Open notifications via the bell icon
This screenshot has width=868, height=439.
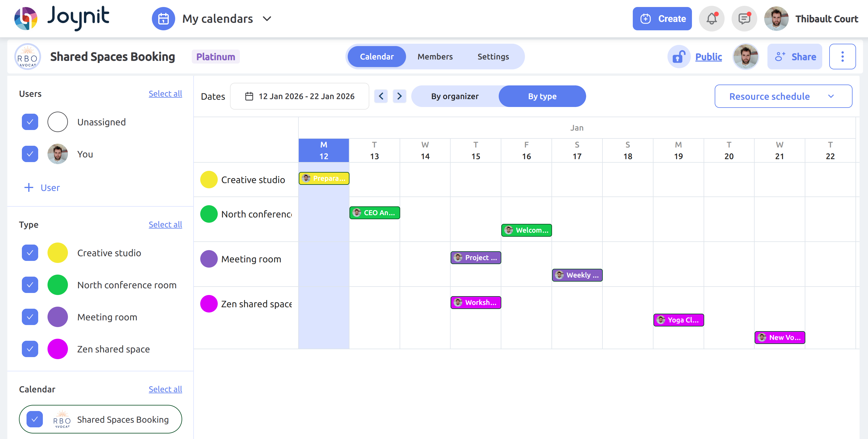(711, 19)
